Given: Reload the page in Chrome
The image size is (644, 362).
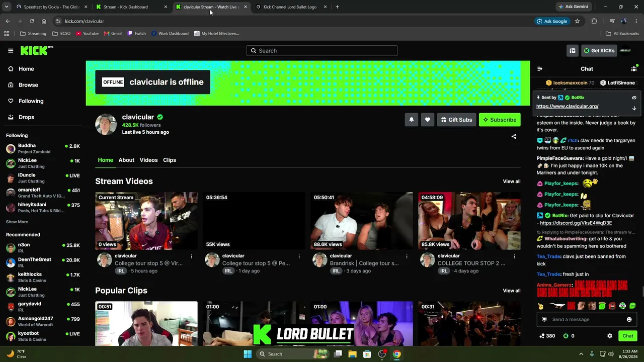Looking at the screenshot, I should (x=32, y=21).
